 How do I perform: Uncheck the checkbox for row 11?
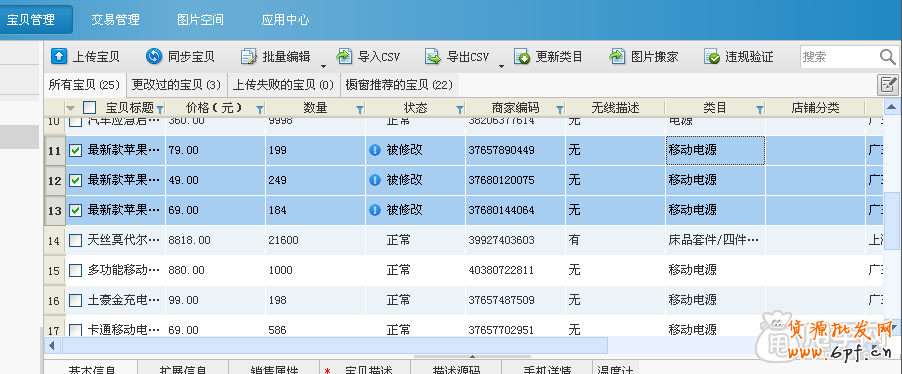75,151
